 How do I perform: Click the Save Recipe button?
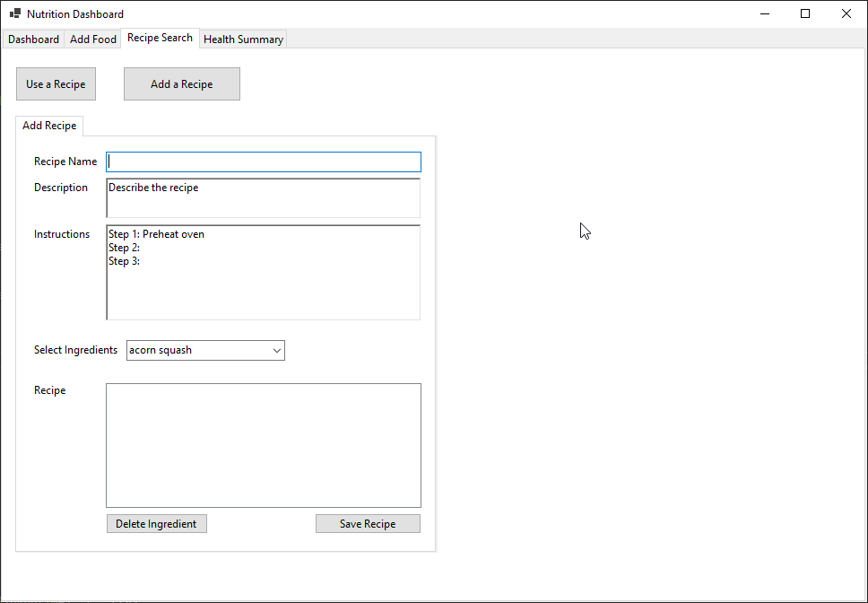368,524
